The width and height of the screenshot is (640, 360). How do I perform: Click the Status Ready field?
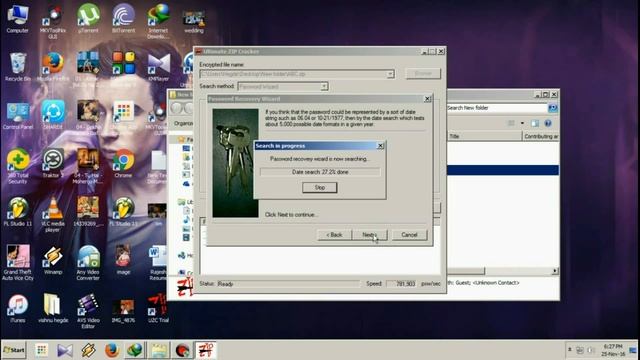(288, 284)
